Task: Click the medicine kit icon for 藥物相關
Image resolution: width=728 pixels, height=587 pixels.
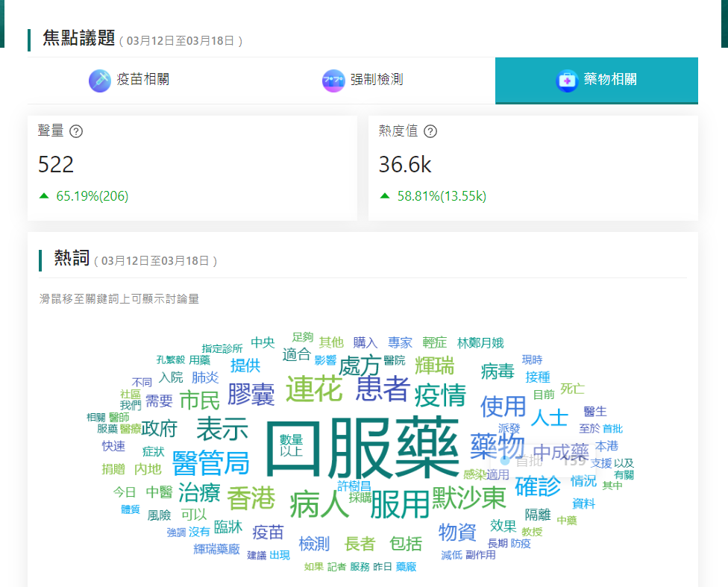Action: (x=567, y=81)
